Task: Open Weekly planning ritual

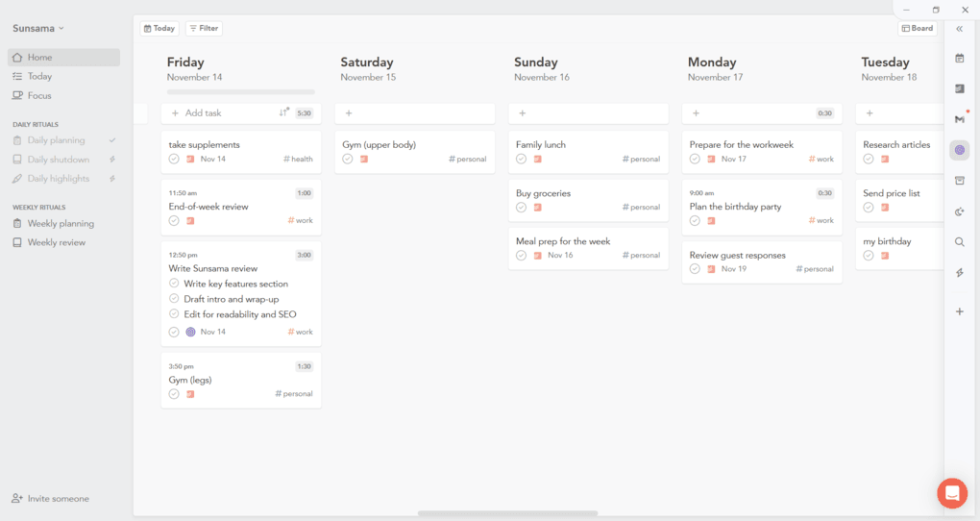Action: (61, 224)
